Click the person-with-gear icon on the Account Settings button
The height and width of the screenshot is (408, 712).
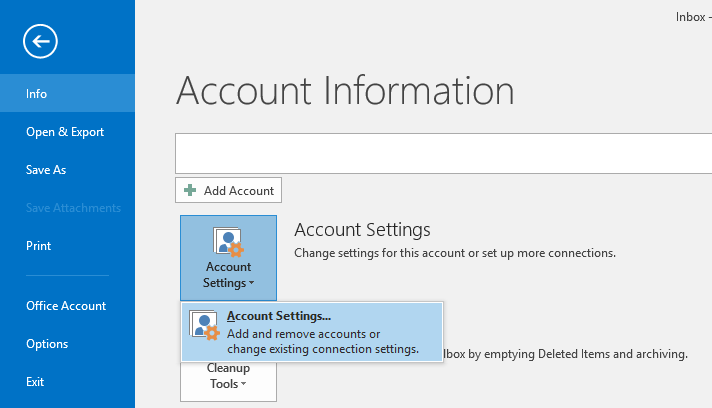pos(228,242)
